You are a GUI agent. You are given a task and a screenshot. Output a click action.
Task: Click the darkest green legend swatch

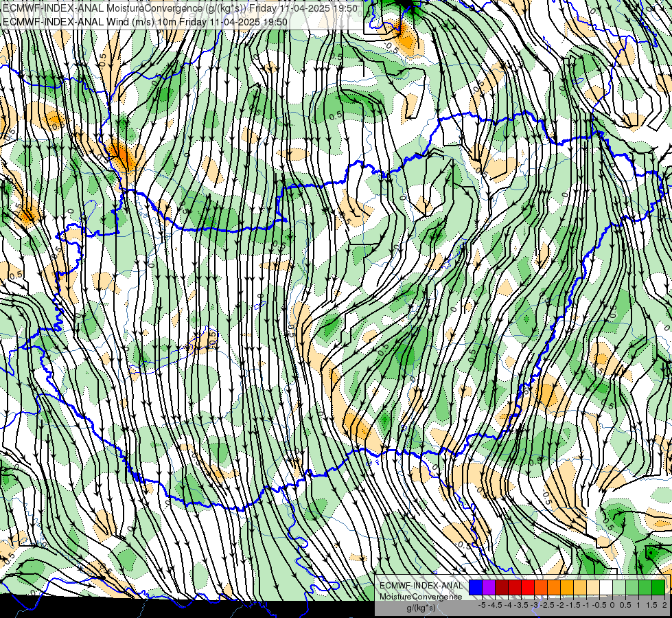[658, 588]
